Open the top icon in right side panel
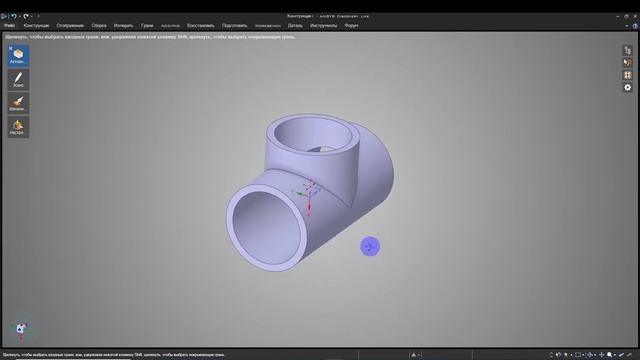The height and width of the screenshot is (360, 640). tap(627, 50)
